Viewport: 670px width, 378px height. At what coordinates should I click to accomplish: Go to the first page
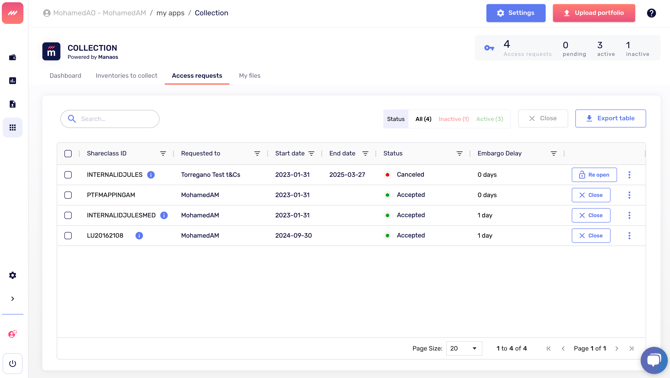click(x=548, y=349)
